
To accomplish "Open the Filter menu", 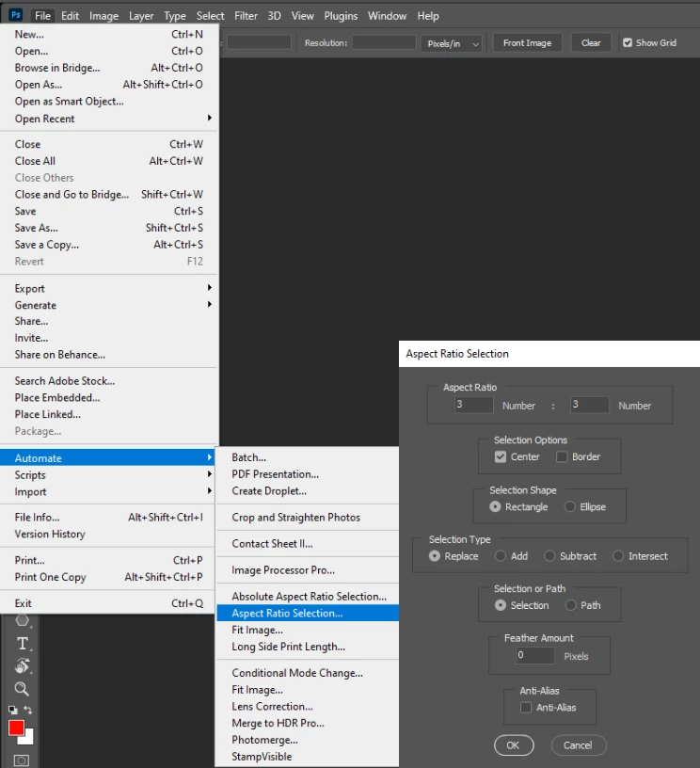I will (x=246, y=16).
